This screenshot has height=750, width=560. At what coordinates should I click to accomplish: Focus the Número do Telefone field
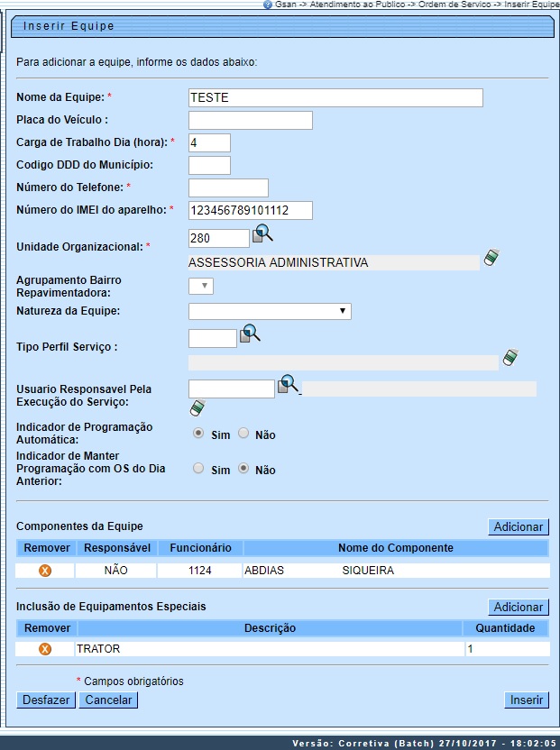tap(228, 187)
